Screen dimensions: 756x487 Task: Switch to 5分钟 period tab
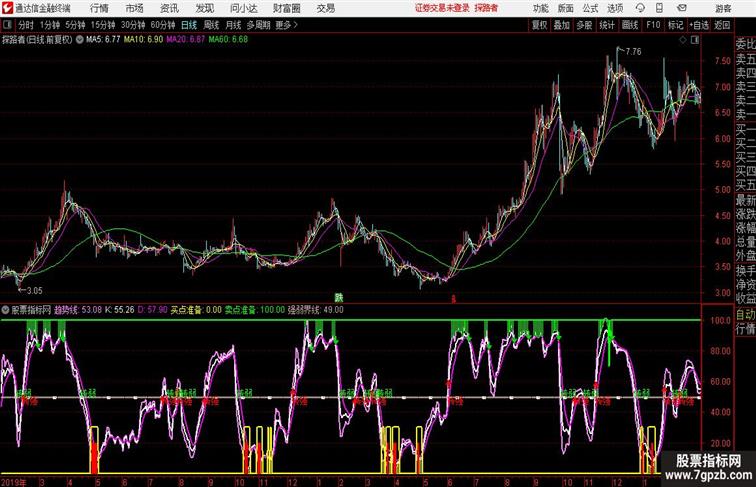pos(75,25)
